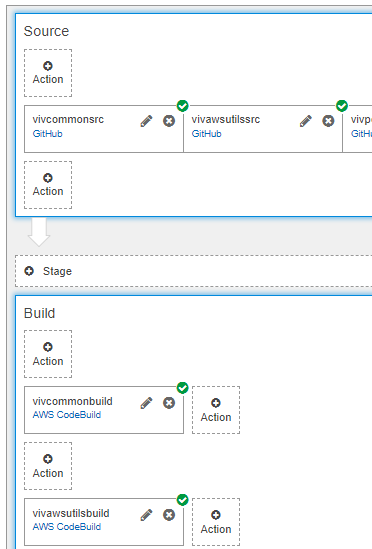Edit the vivawsutilssrc action with pencil icon
The width and height of the screenshot is (372, 549).
[x=306, y=121]
